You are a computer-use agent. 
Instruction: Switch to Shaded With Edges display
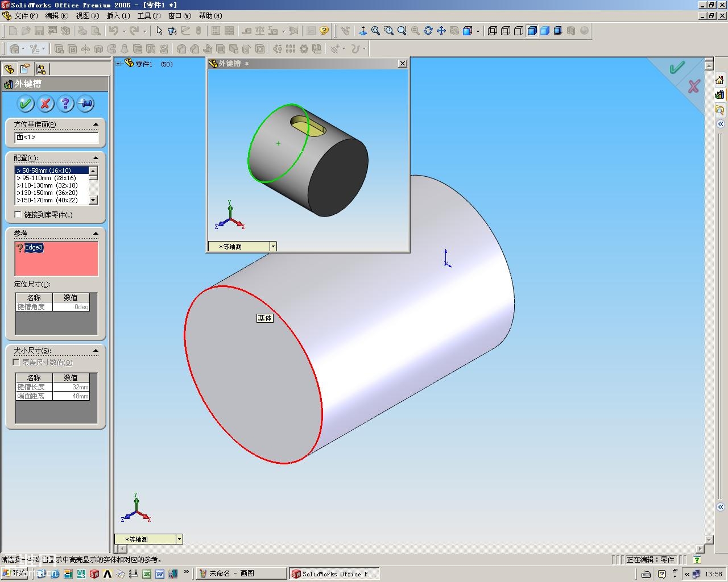coord(532,31)
